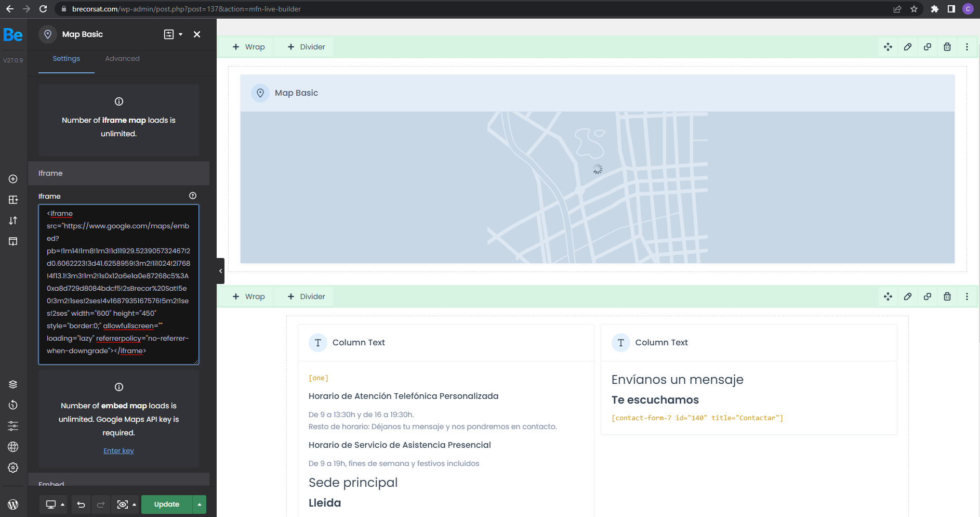Viewport: 980px width, 517px height.
Task: Edit the second section with pencil icon
Action: 908,296
